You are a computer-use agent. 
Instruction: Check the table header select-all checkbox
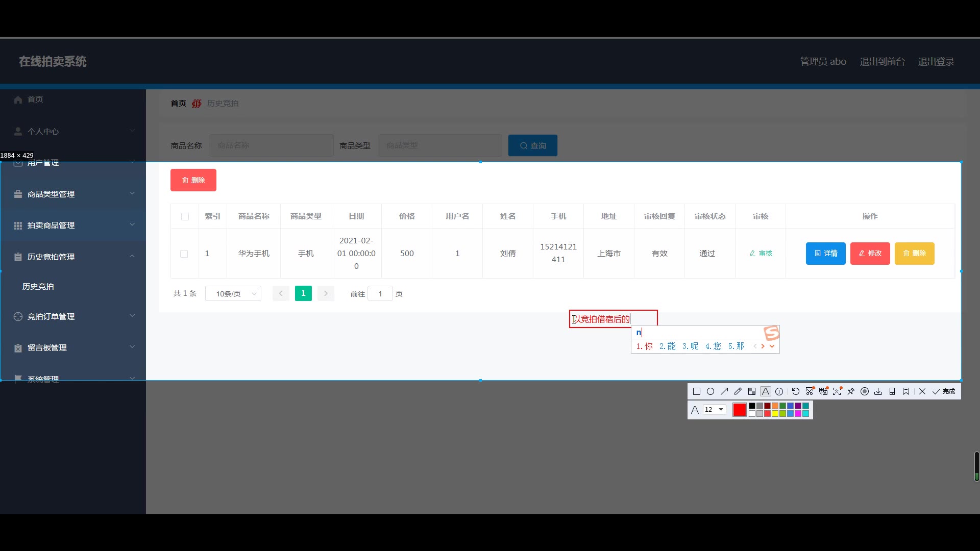[185, 216]
